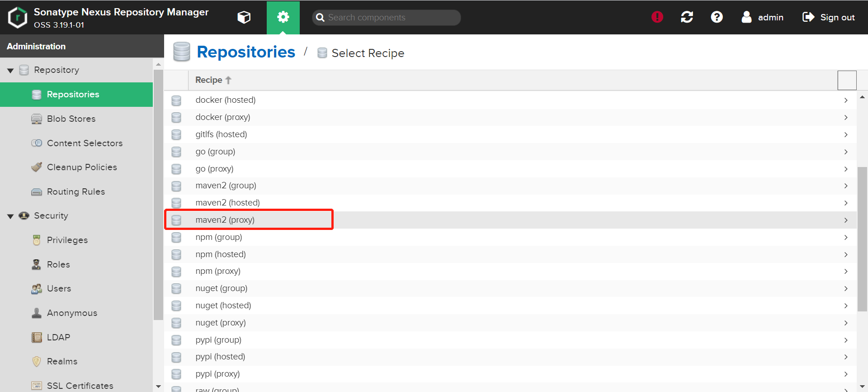Click the Roles icon in sidebar

[x=37, y=264]
